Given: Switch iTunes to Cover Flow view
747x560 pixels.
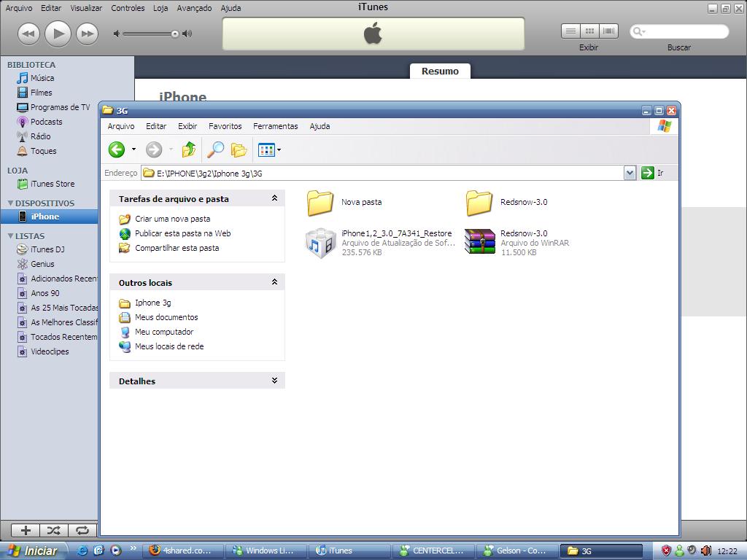Looking at the screenshot, I should point(609,31).
